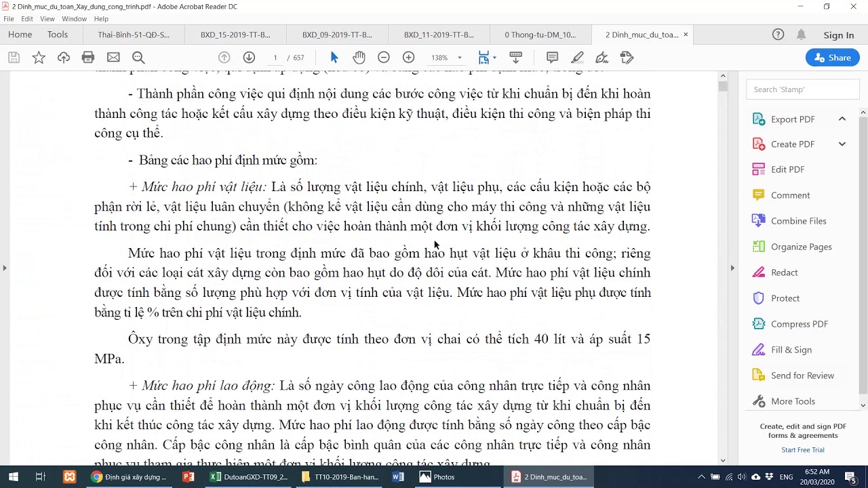Go to next page arrow icon
This screenshot has height=488, width=868.
point(249,58)
